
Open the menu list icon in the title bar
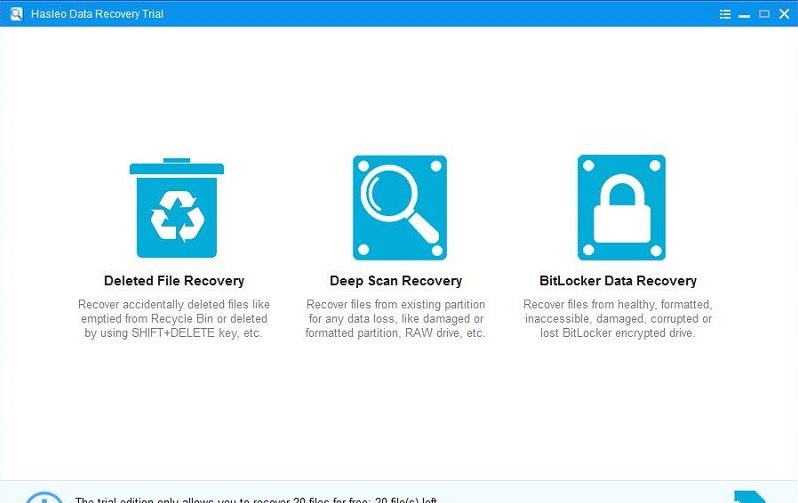(x=725, y=14)
